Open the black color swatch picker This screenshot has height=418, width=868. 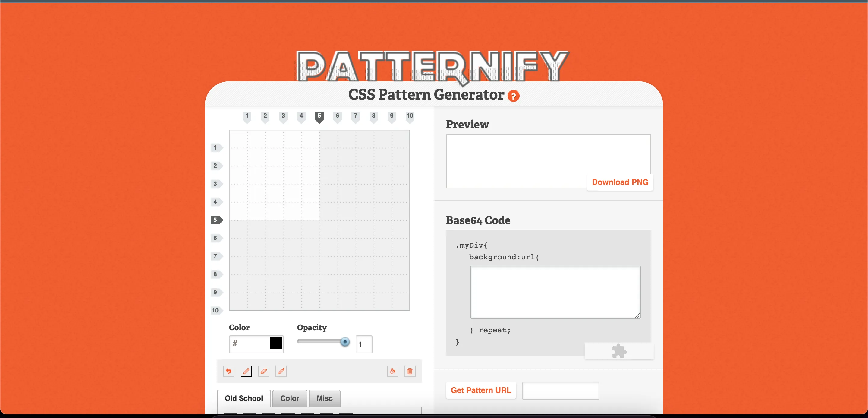276,344
